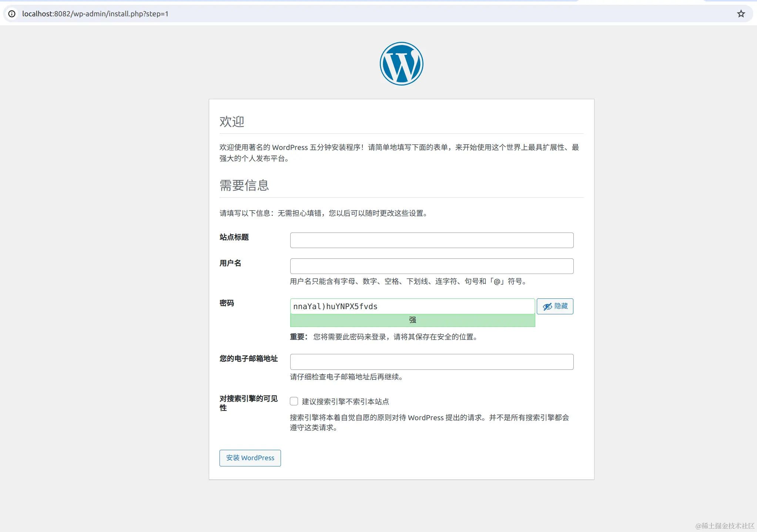Click the WordPress welcome intro paragraph

399,153
